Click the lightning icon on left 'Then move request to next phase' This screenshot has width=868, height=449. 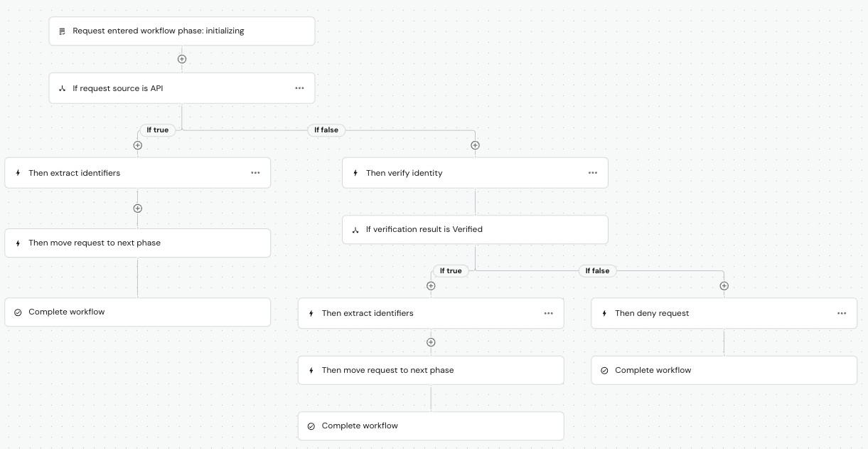tap(18, 243)
